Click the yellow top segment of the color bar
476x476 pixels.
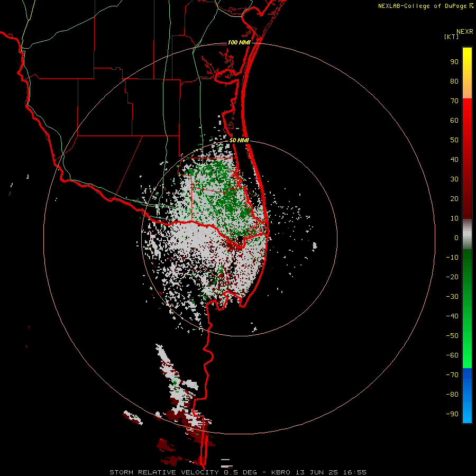[x=467, y=73]
